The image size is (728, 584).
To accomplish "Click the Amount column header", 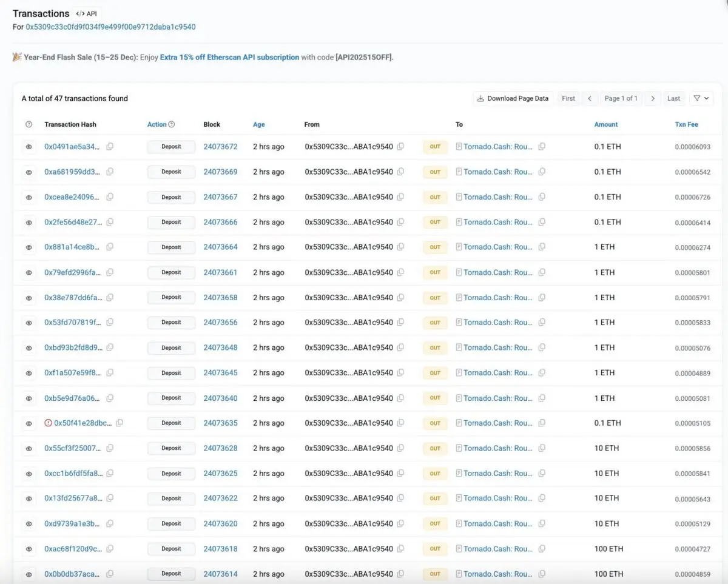I will [x=606, y=124].
